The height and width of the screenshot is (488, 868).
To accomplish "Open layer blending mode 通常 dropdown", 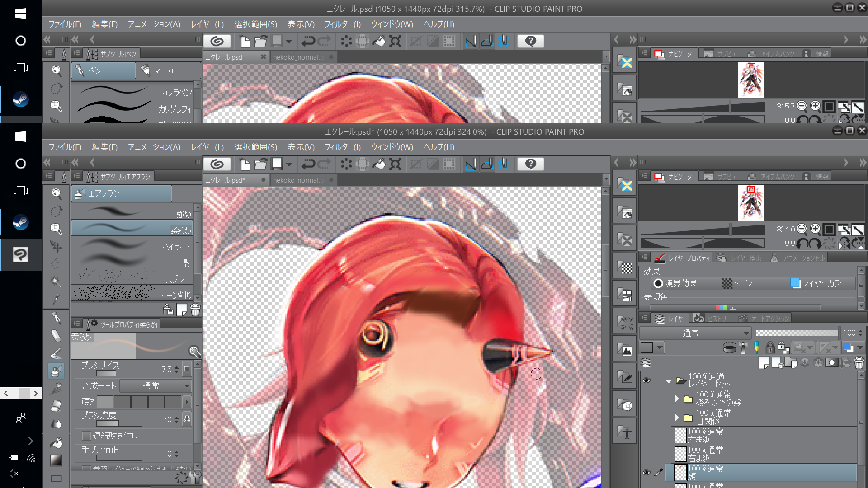I will tap(695, 333).
